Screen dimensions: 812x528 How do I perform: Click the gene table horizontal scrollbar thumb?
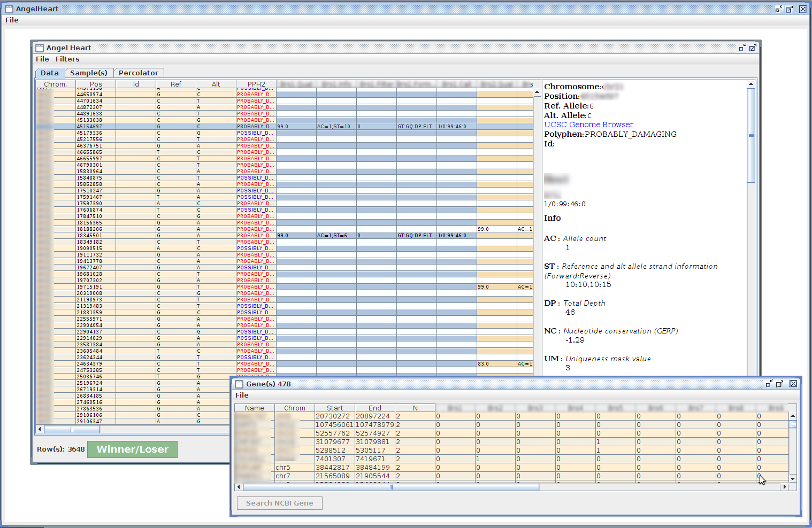[x=390, y=487]
